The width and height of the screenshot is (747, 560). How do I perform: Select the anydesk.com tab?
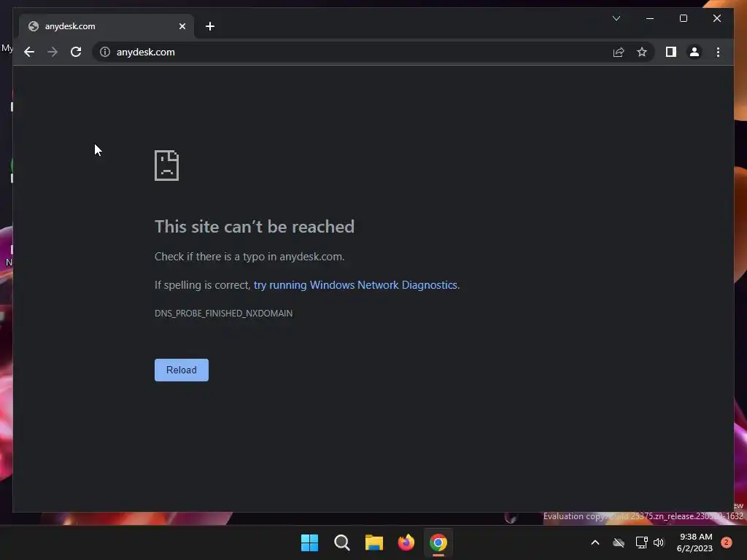[107, 26]
